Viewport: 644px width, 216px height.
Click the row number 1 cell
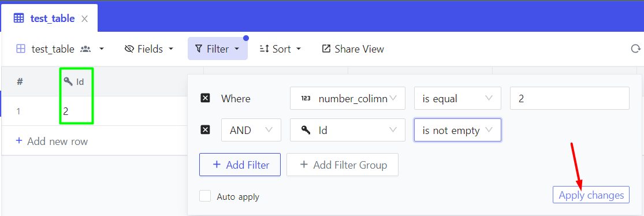click(18, 111)
